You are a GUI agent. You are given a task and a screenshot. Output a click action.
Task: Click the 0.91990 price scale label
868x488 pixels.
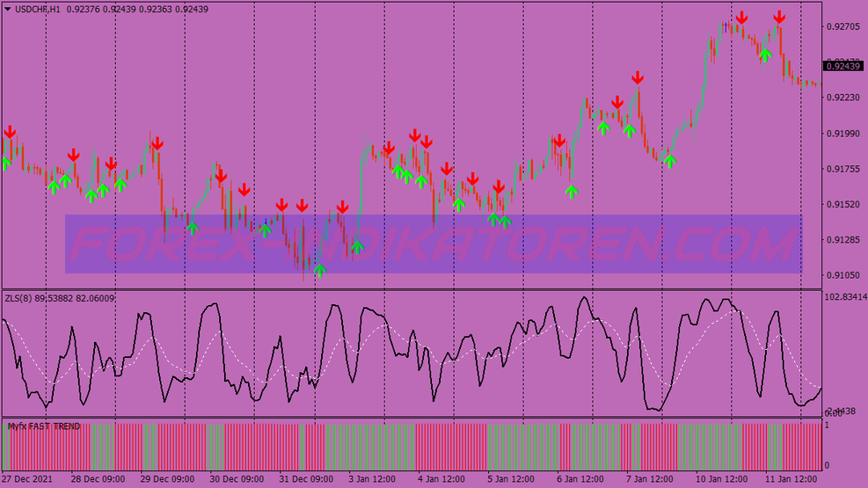tap(843, 134)
